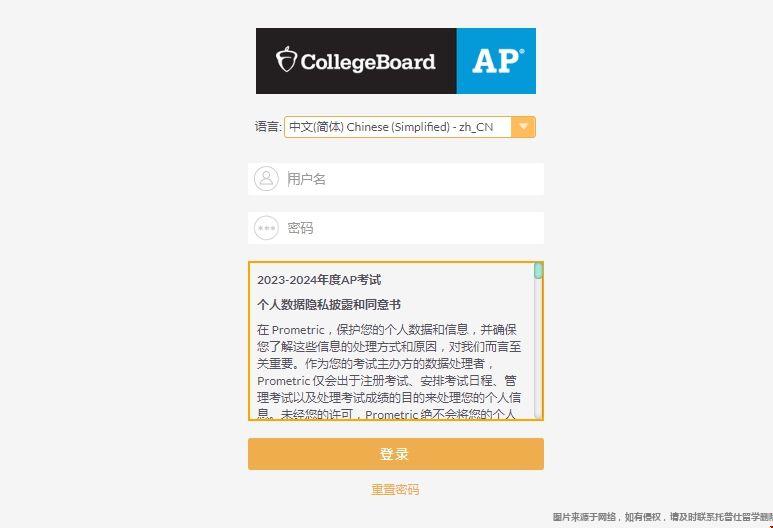
Task: Click the CollegeBoard acorn shield icon
Action: (x=286, y=61)
